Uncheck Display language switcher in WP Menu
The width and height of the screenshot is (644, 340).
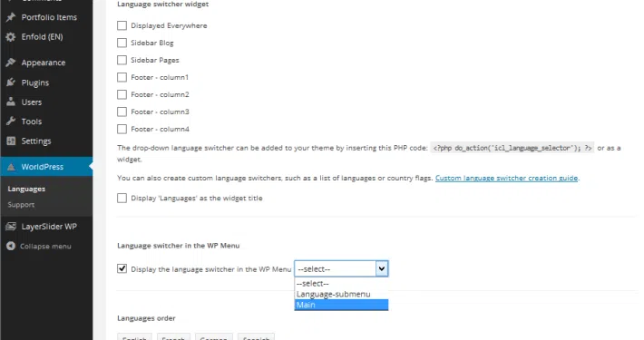122,269
